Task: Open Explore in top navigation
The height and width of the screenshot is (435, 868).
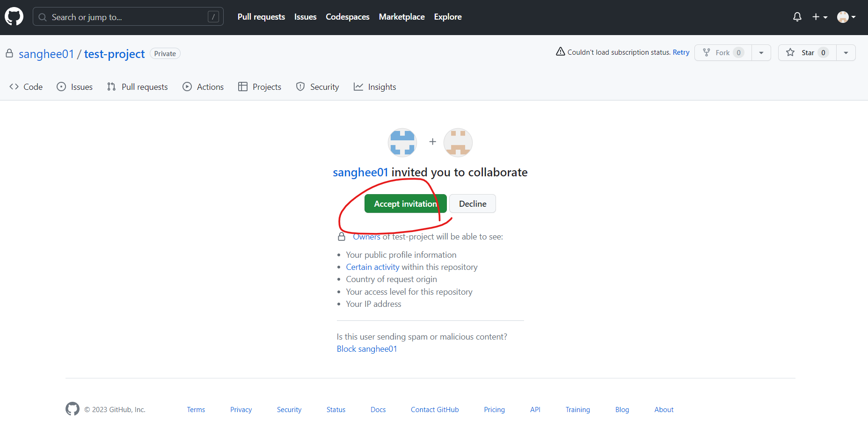Action: pos(448,17)
